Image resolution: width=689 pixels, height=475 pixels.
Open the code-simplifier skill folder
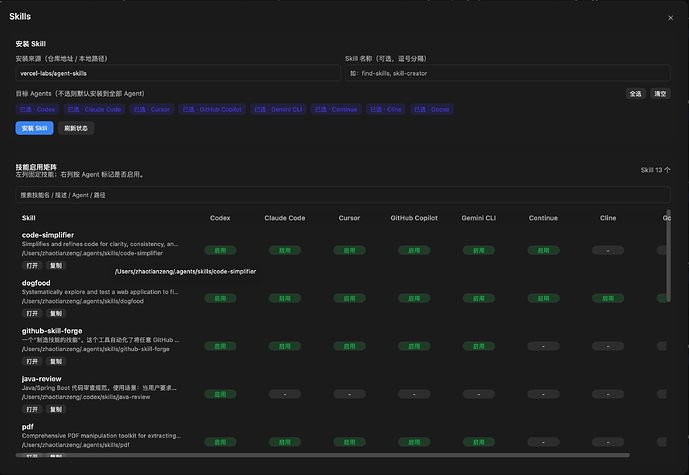click(32, 265)
